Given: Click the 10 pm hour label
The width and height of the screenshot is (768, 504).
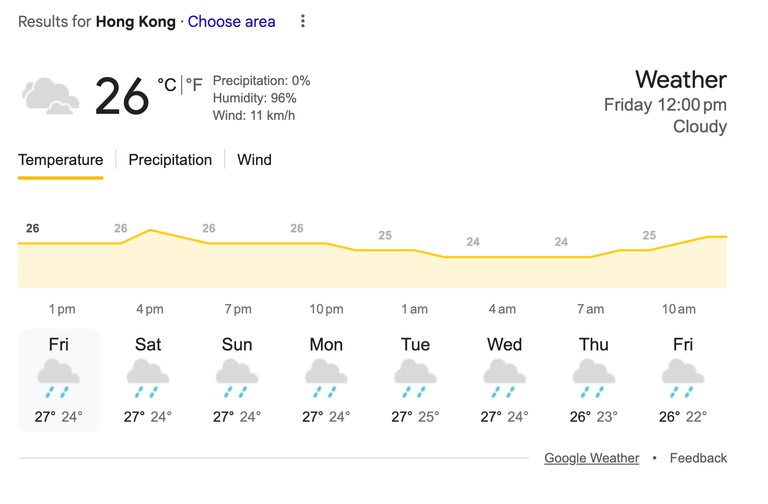Looking at the screenshot, I should point(326,309).
